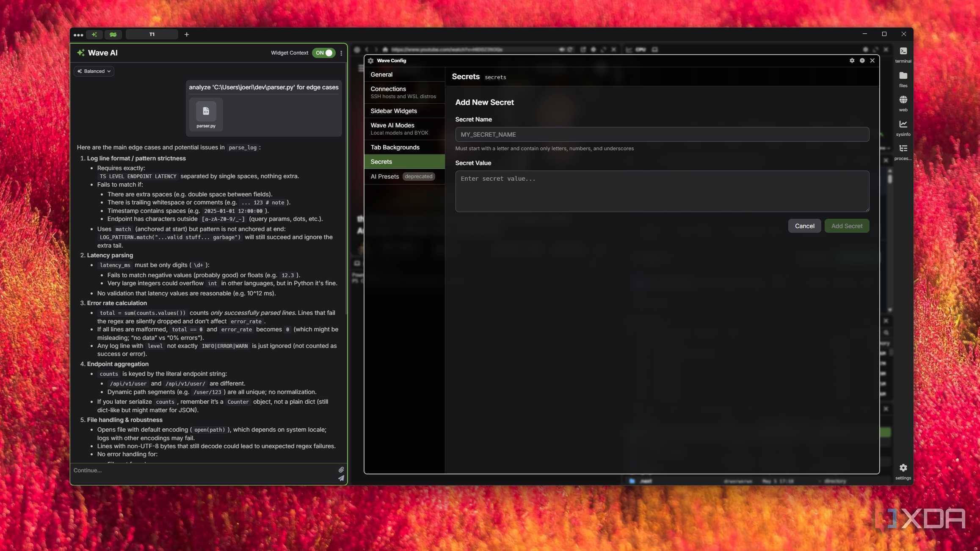980x551 pixels.
Task: Click the home icon in the web widget toolbar
Action: pyautogui.click(x=386, y=50)
